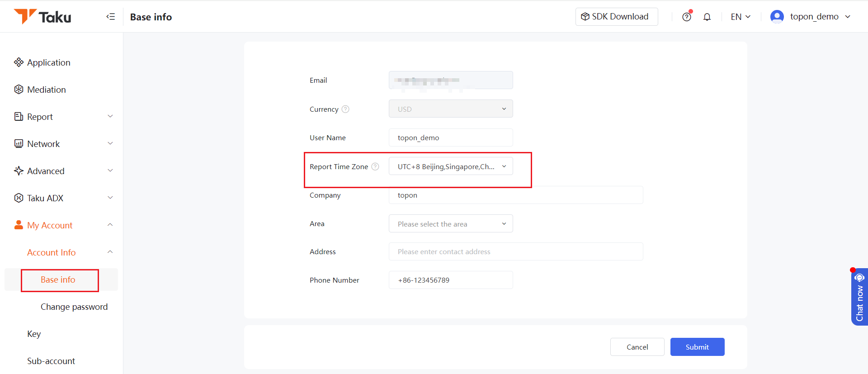Cancel the base info changes

[637, 347]
